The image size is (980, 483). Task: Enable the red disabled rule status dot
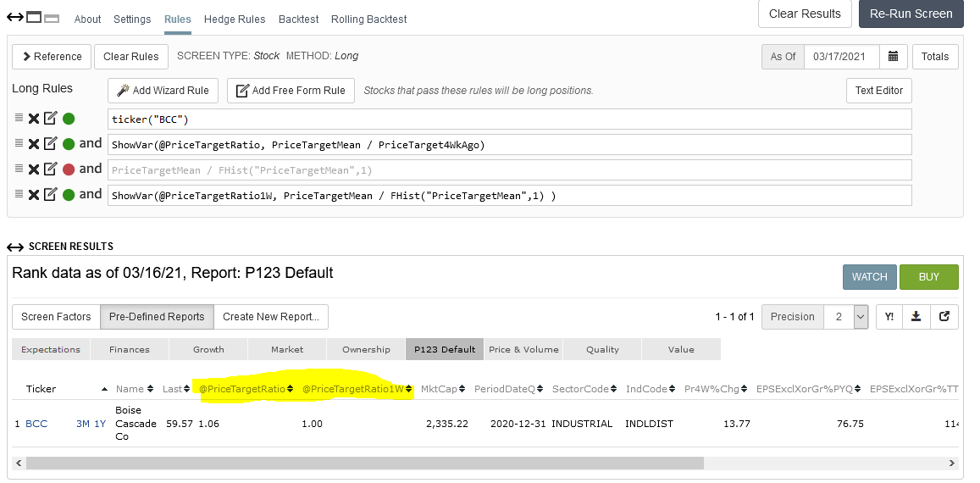69,169
